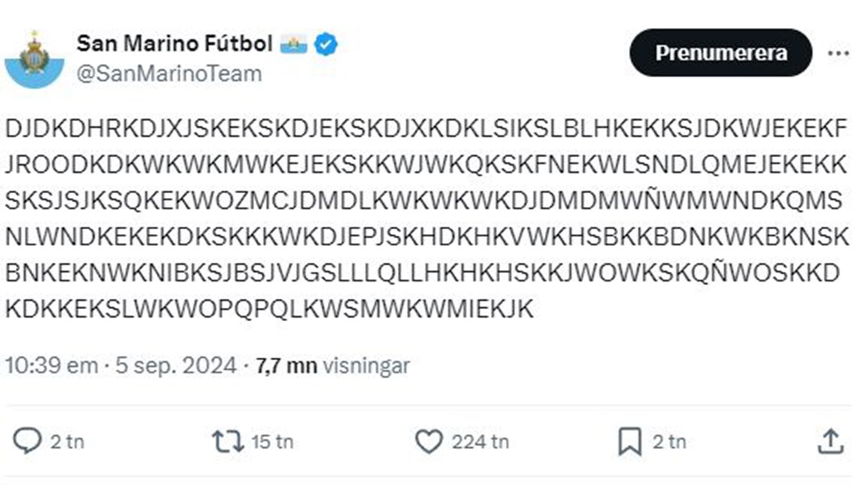Bookmark the post with the bookmark icon
Image resolution: width=868 pixels, height=489 pixels.
pyautogui.click(x=629, y=441)
